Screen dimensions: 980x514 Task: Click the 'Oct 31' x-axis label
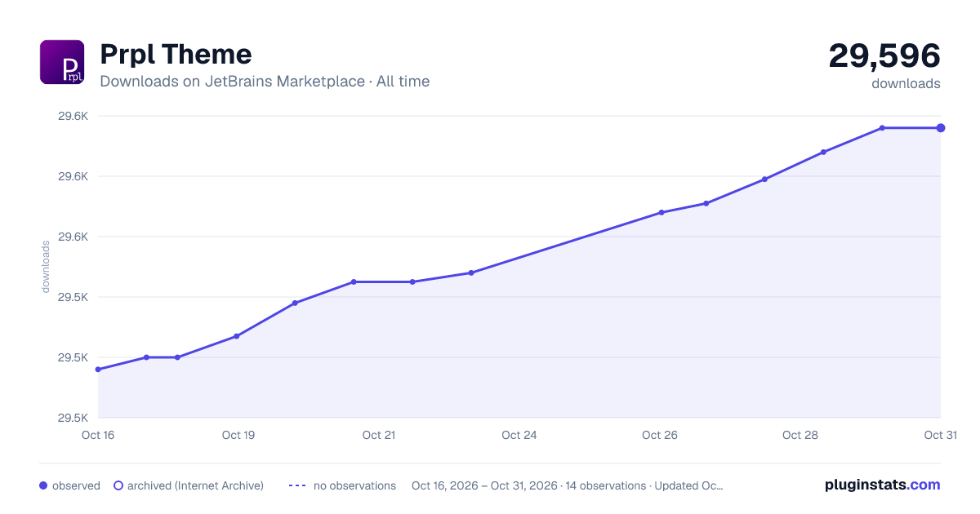click(940, 435)
